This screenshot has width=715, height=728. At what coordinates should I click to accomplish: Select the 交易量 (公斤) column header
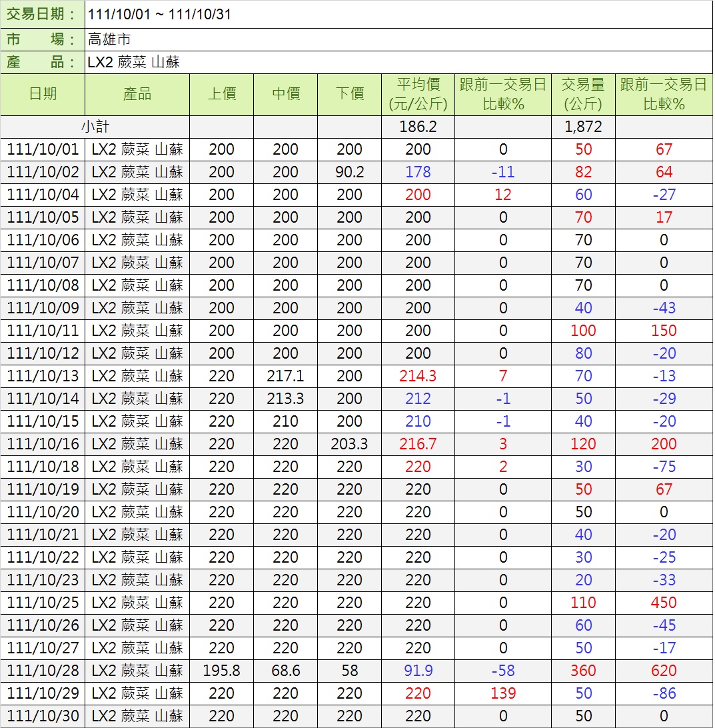[x=583, y=94]
